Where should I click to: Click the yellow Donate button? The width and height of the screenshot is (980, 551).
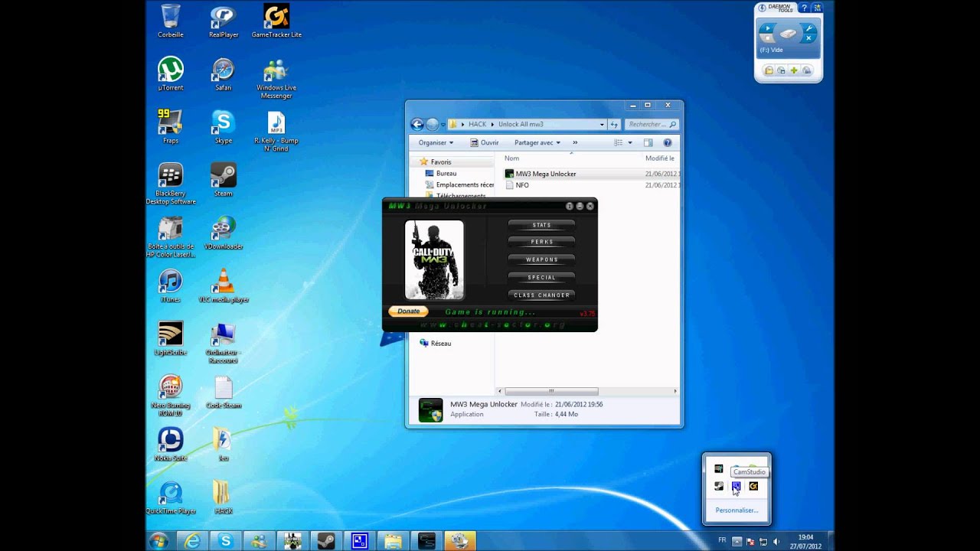pos(408,311)
